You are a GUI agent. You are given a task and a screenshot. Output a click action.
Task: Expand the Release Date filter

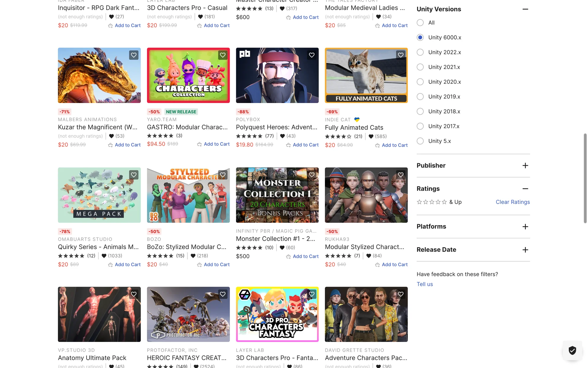(525, 250)
